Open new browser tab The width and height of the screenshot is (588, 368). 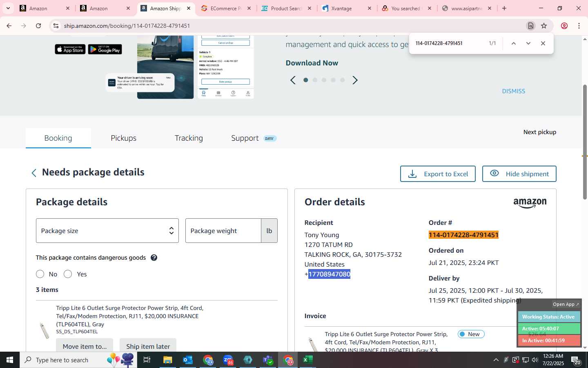pos(504,8)
